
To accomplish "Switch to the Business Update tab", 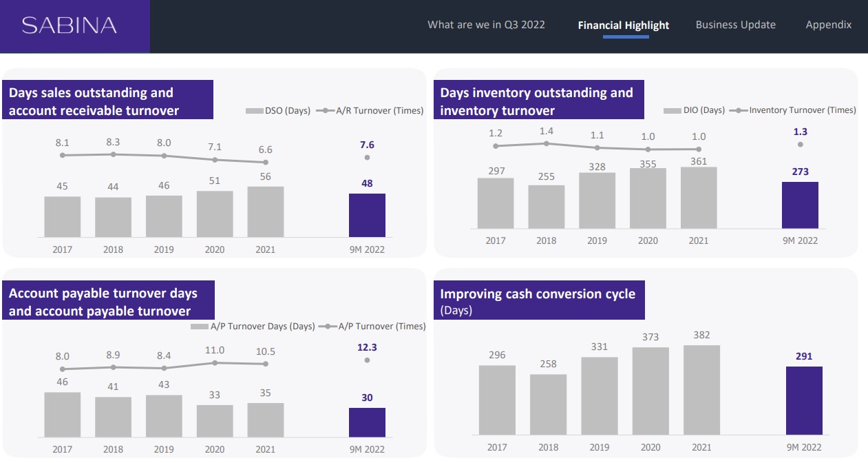I will [735, 25].
